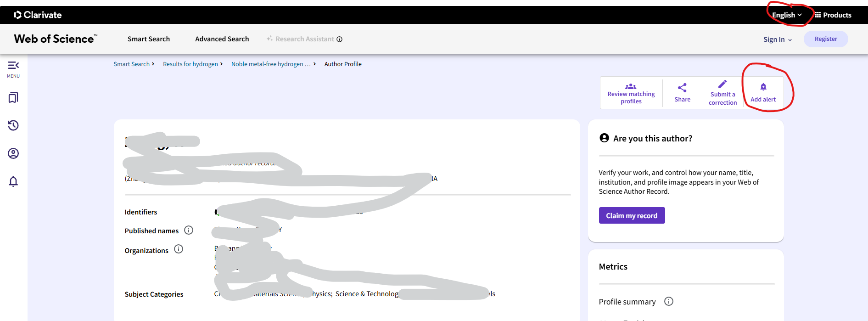868x321 pixels.
Task: Click the Clarivate logo
Action: coord(38,15)
